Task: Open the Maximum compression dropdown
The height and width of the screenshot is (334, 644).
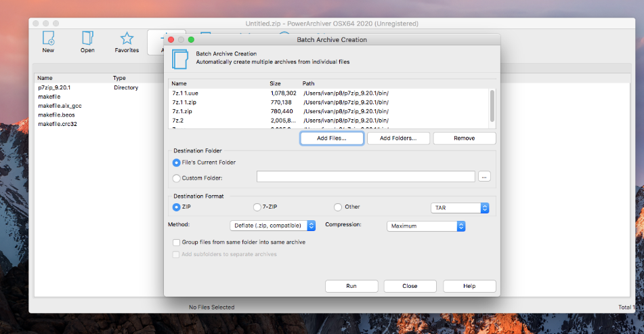Action: [x=426, y=226]
